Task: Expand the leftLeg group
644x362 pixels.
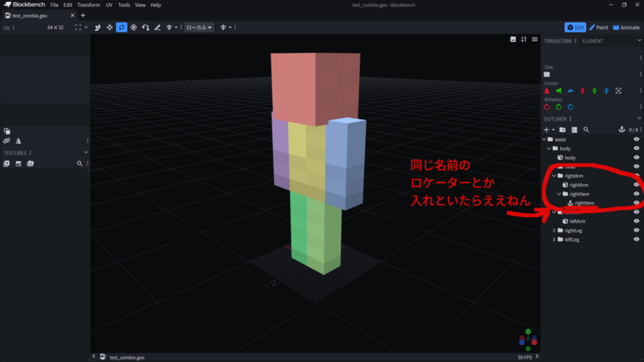Action: pyautogui.click(x=554, y=239)
